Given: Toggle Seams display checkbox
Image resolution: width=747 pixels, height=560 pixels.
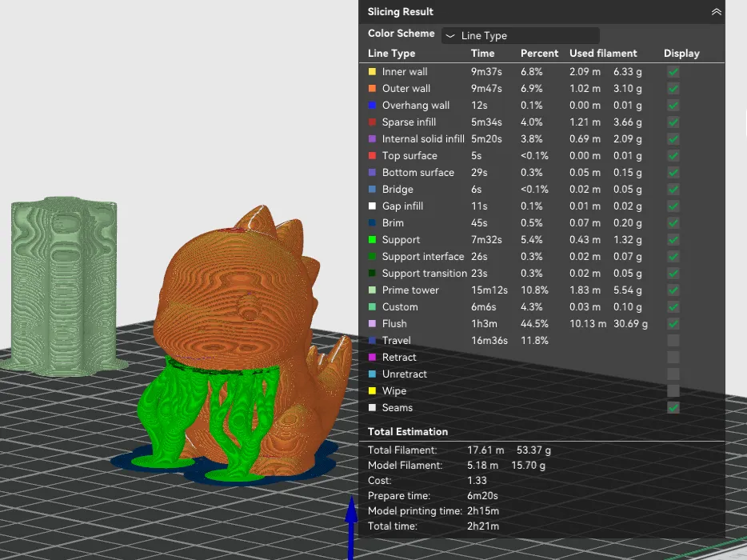Looking at the screenshot, I should click(673, 408).
